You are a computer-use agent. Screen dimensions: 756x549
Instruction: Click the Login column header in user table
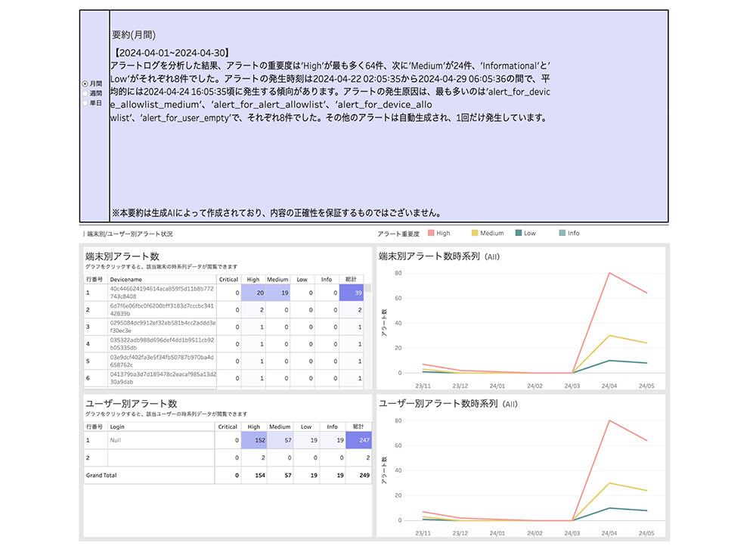(x=118, y=426)
